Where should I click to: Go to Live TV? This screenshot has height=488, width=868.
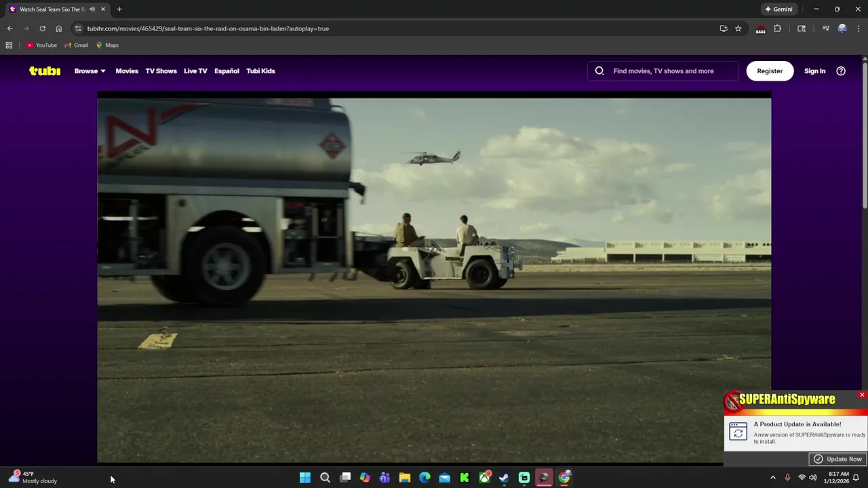(x=195, y=70)
